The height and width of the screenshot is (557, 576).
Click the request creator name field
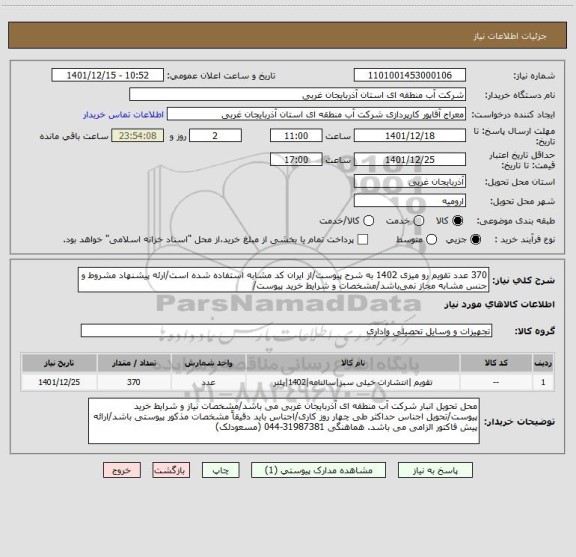[x=316, y=115]
